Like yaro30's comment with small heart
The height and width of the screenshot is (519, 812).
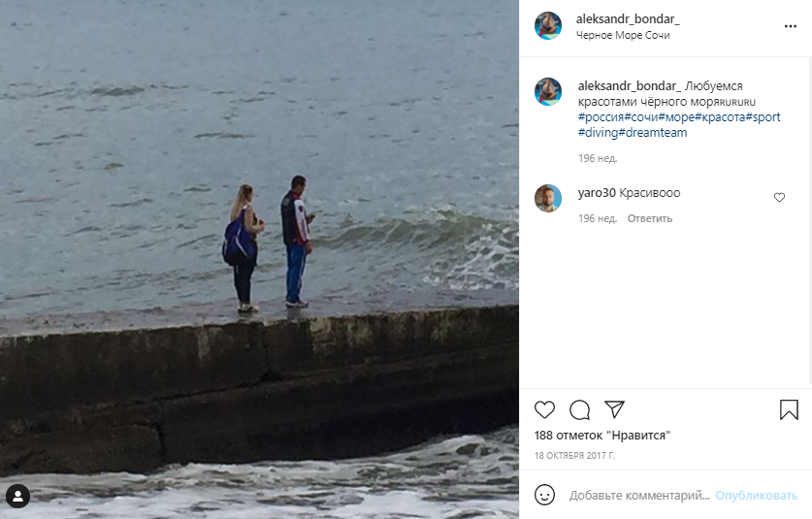coord(779,198)
